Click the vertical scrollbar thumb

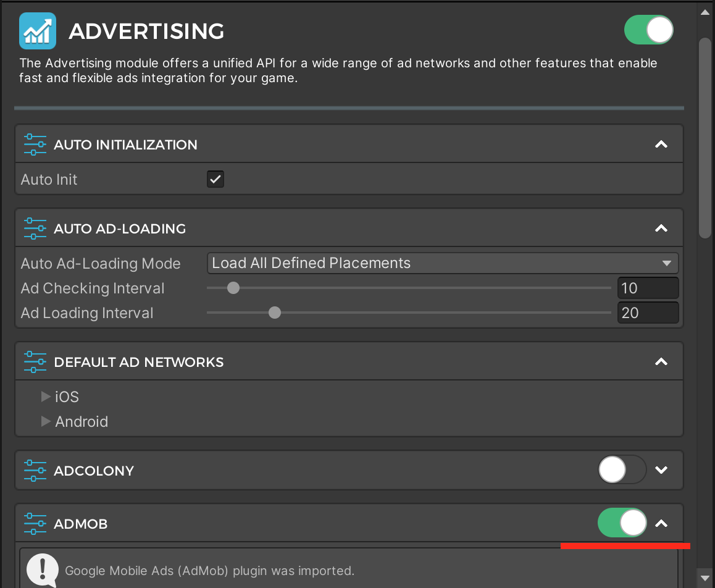pyautogui.click(x=705, y=138)
